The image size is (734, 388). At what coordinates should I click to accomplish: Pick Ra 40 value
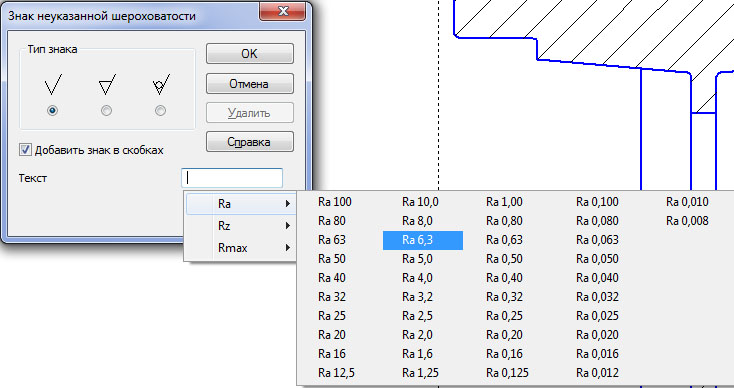tap(331, 278)
